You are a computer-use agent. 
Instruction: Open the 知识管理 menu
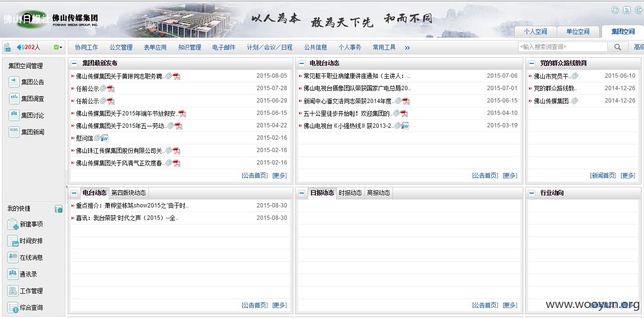pos(189,47)
